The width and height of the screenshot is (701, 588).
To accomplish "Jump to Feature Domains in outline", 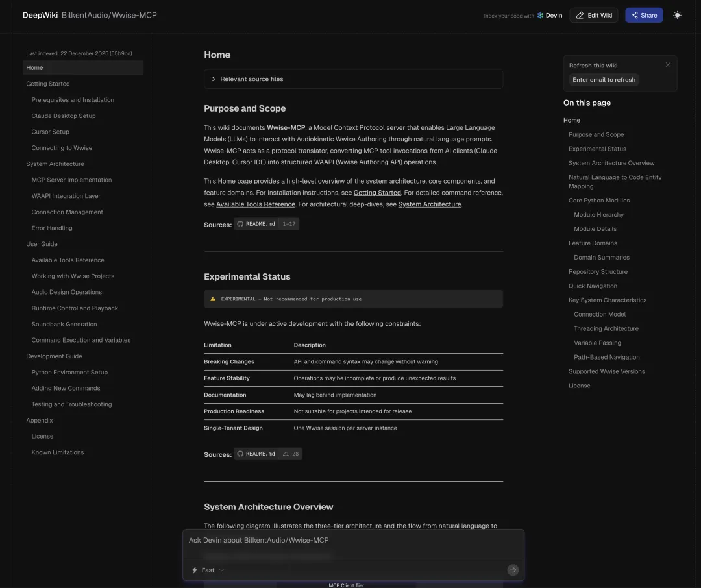I will (593, 243).
